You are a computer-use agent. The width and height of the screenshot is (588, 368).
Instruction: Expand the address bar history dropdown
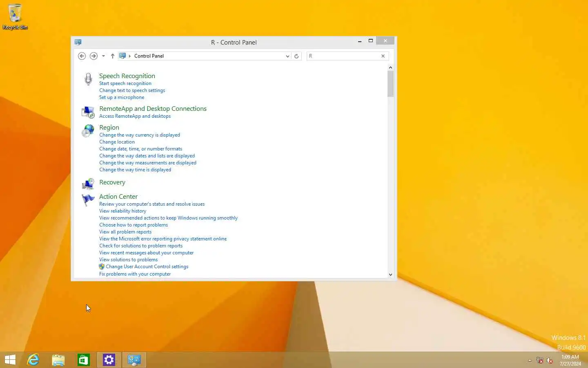(x=287, y=56)
